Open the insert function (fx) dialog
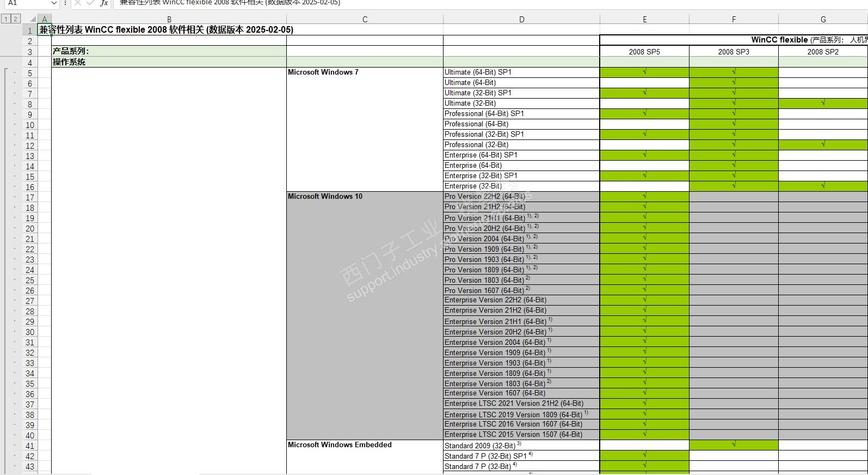The height and width of the screenshot is (475, 868). point(104,3)
